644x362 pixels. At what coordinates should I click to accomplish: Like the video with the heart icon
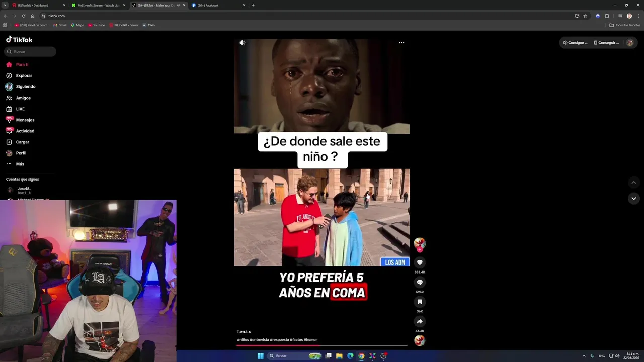420,262
